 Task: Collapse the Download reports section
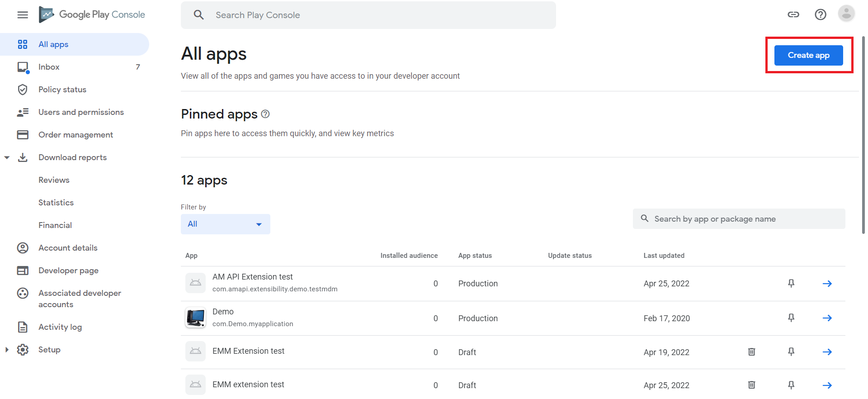7,157
